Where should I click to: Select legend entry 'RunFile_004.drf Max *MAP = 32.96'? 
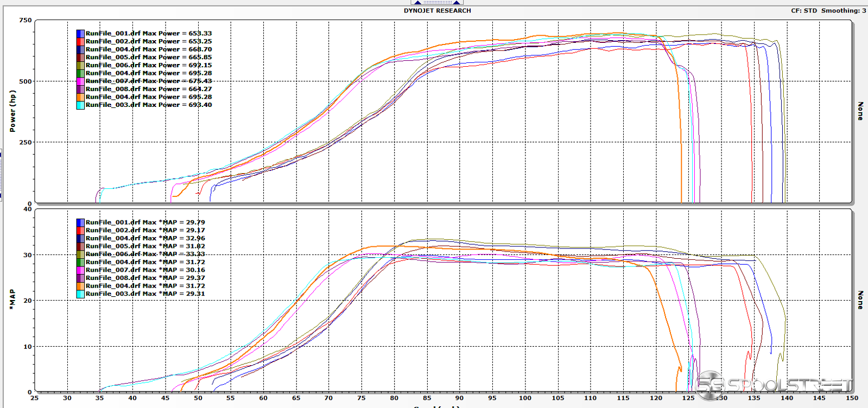[x=145, y=238]
